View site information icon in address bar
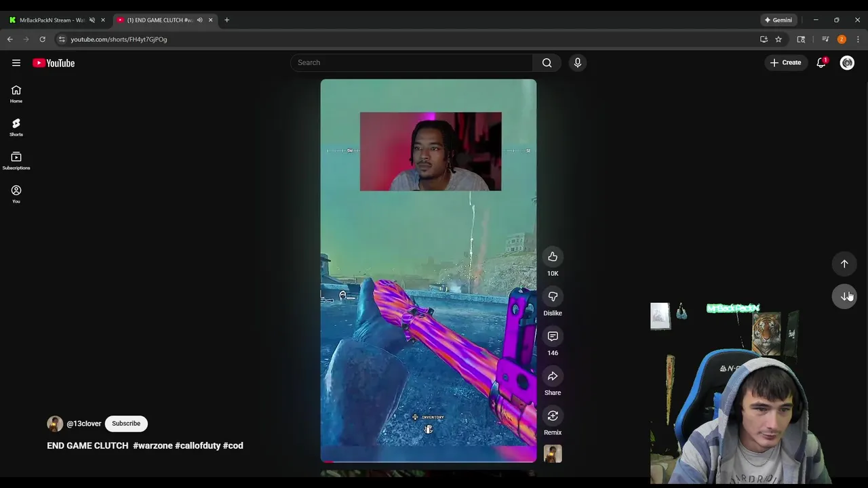868x488 pixels. [62, 39]
